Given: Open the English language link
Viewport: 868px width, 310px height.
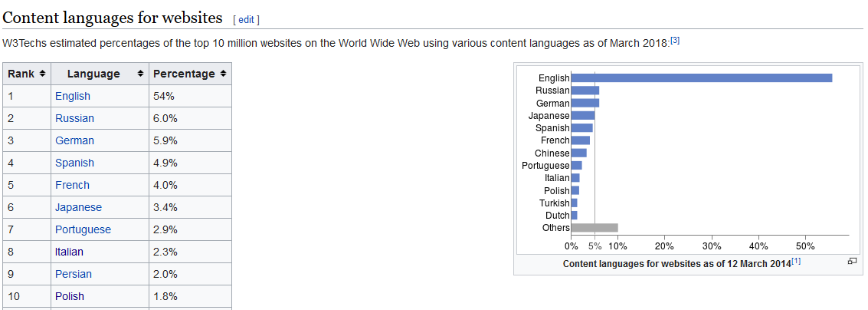Looking at the screenshot, I should [73, 96].
